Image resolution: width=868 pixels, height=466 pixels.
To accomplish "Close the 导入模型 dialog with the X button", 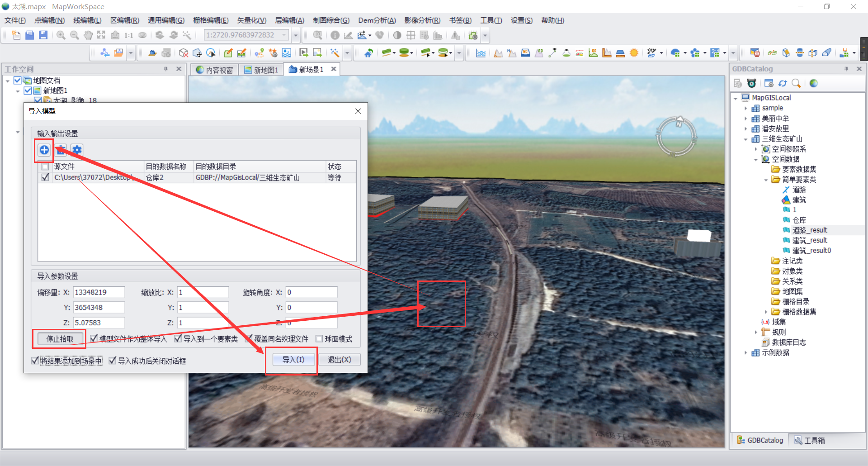I will tap(358, 111).
